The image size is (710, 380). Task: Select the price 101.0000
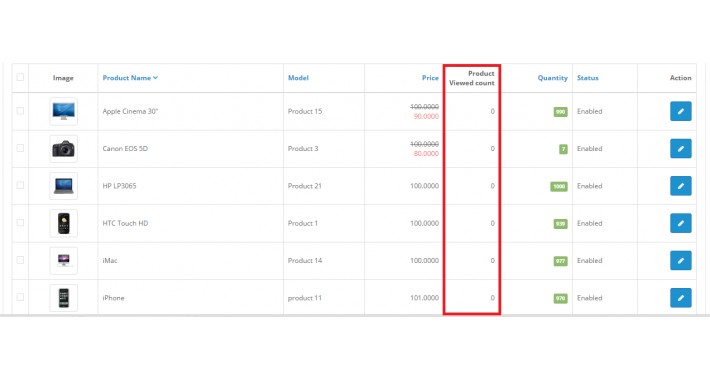click(x=424, y=298)
